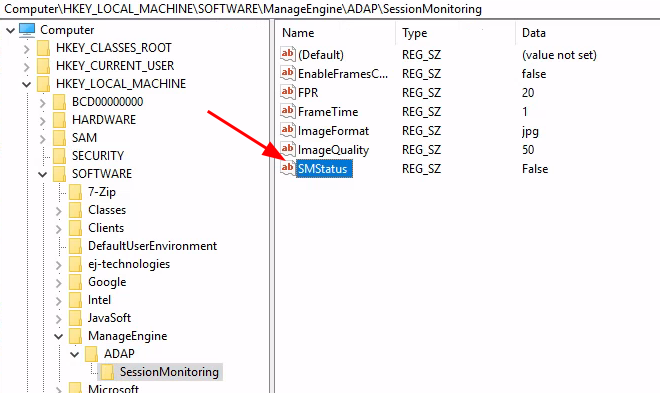Screen dimensions: 660x393
Task: Click the 7-Zip folder icon
Action: pos(75,192)
